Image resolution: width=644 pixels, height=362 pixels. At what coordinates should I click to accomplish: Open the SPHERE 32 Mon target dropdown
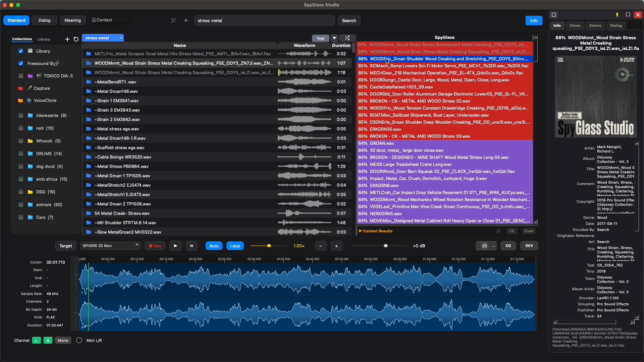[110, 246]
